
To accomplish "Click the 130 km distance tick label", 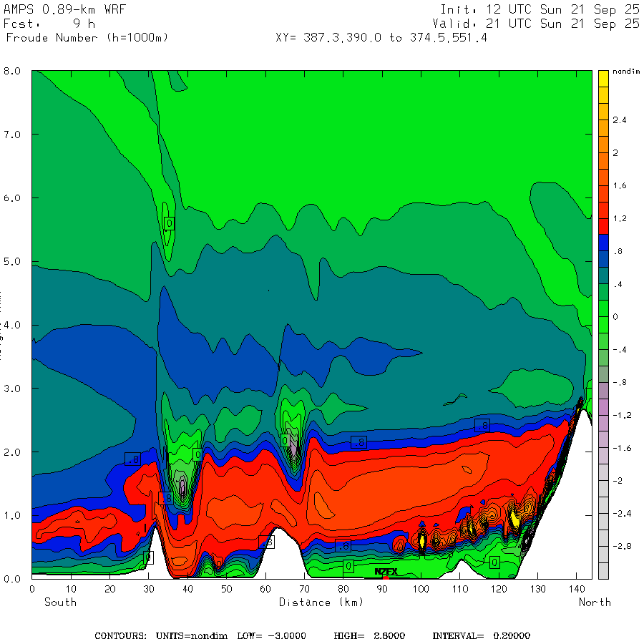I will (537, 589).
